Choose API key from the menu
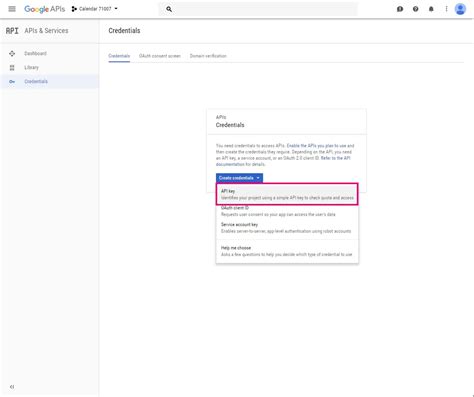This screenshot has height=397, width=474. tap(287, 194)
